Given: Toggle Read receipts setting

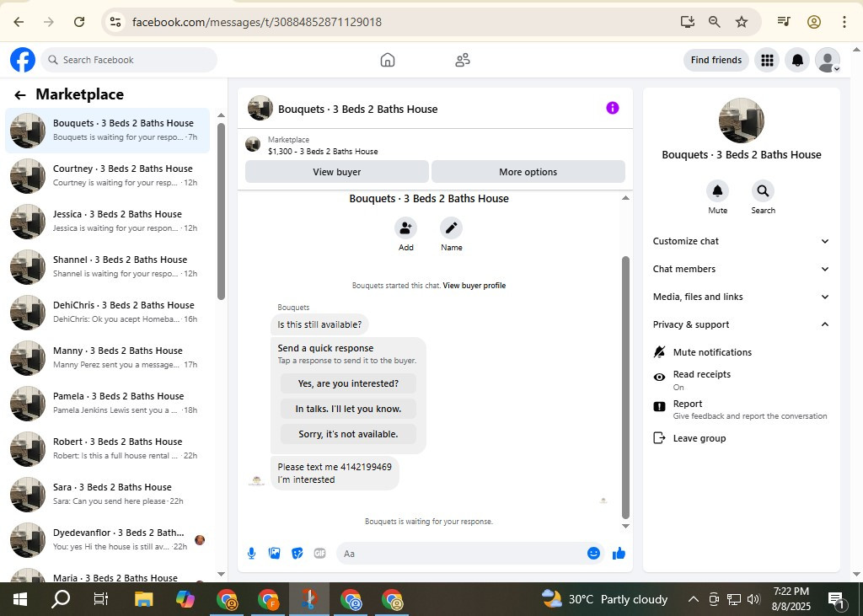Looking at the screenshot, I should point(740,380).
